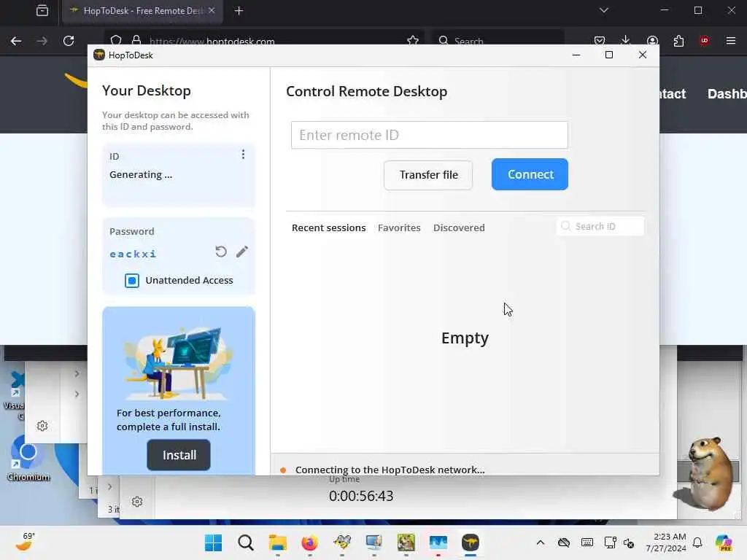The image size is (747, 560).
Task: Refresh the password with the regenerate icon
Action: click(220, 252)
